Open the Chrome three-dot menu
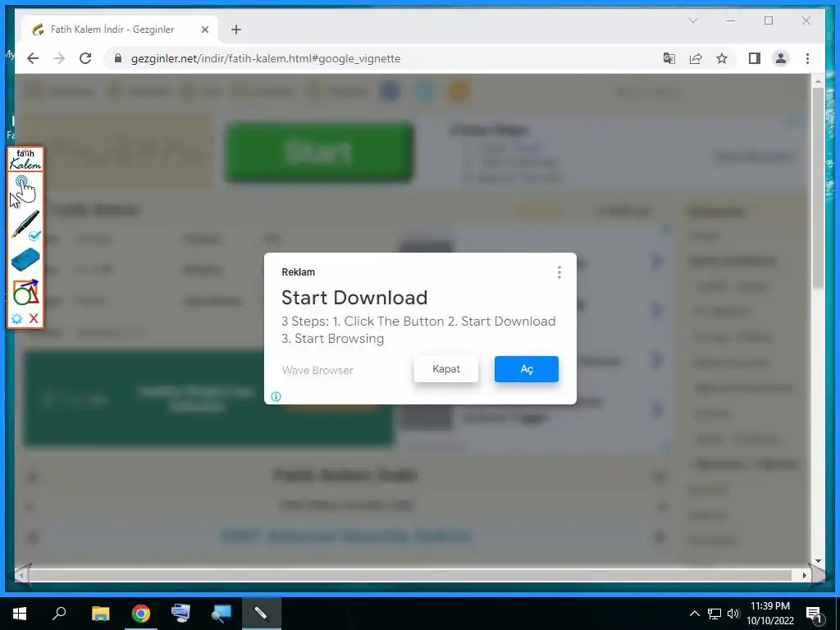840x630 pixels. 807,58
